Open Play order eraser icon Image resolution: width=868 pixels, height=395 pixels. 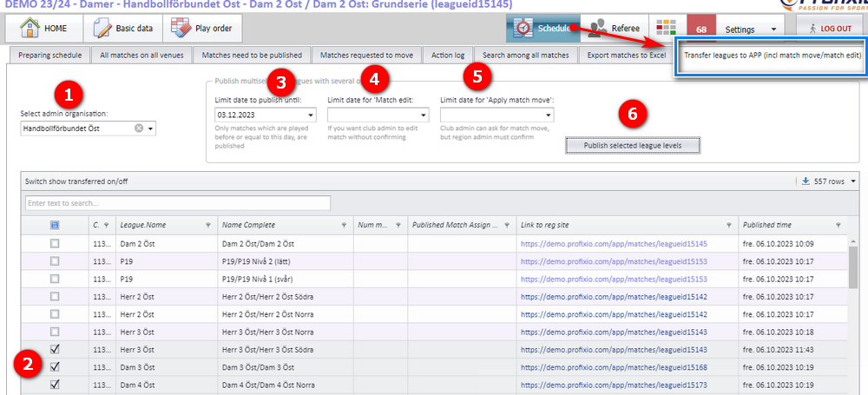181,28
